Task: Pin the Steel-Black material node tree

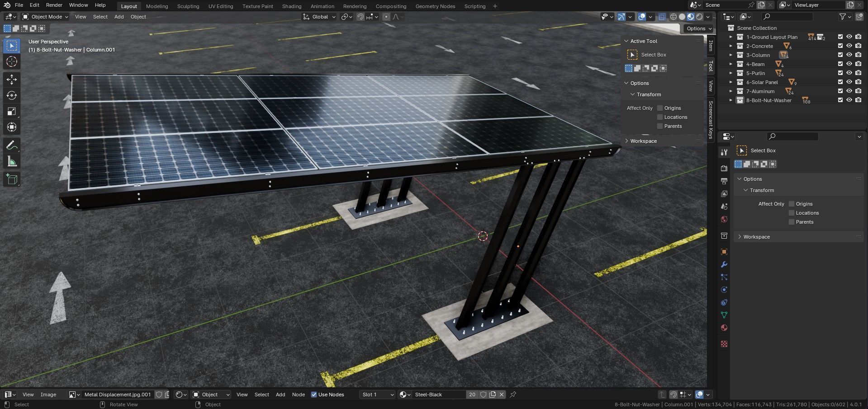Action: tap(513, 395)
